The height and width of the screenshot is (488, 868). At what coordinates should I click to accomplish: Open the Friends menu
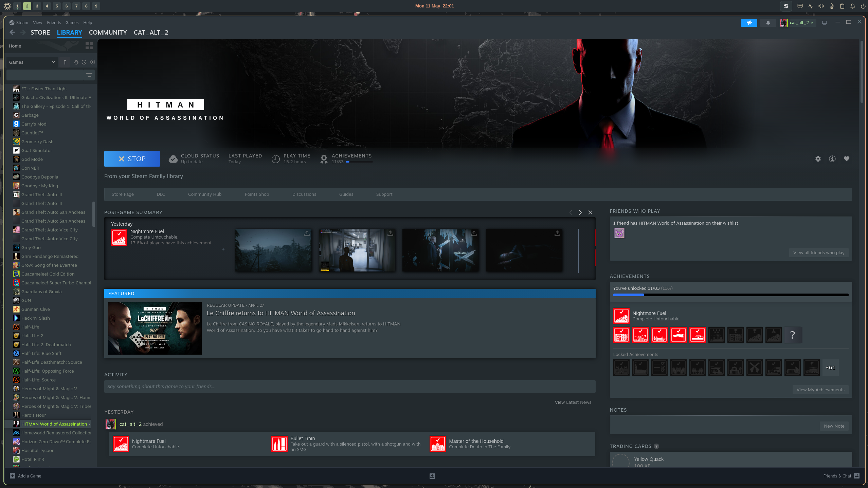click(x=54, y=23)
